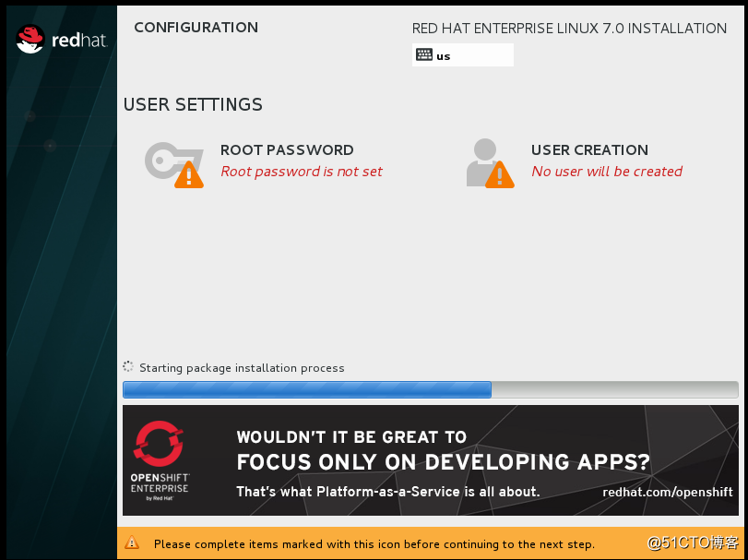Click the package installation progress bar
748x560 pixels.
pyautogui.click(x=431, y=389)
